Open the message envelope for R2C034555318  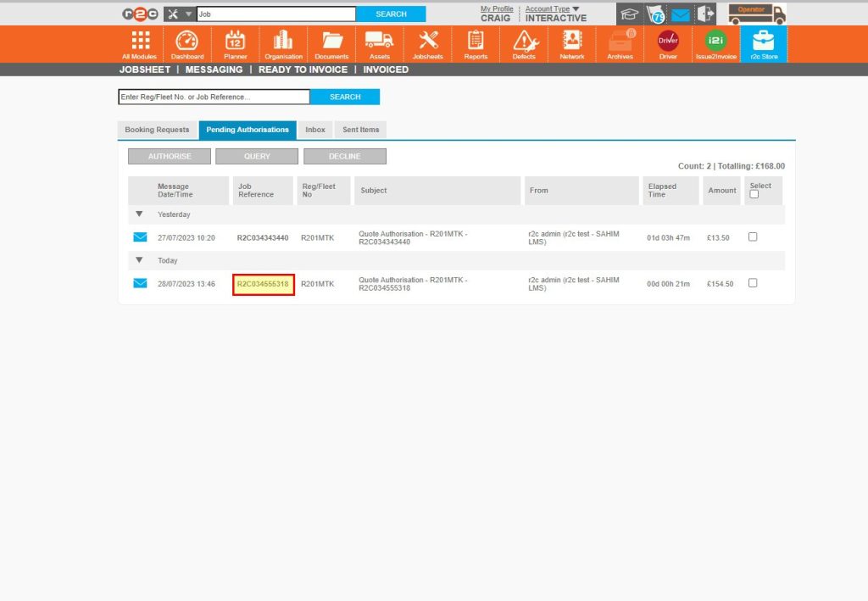[x=139, y=283]
